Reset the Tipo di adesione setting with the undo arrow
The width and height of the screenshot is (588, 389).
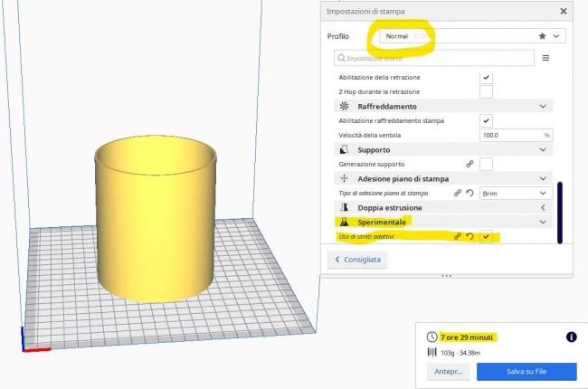pyautogui.click(x=470, y=193)
